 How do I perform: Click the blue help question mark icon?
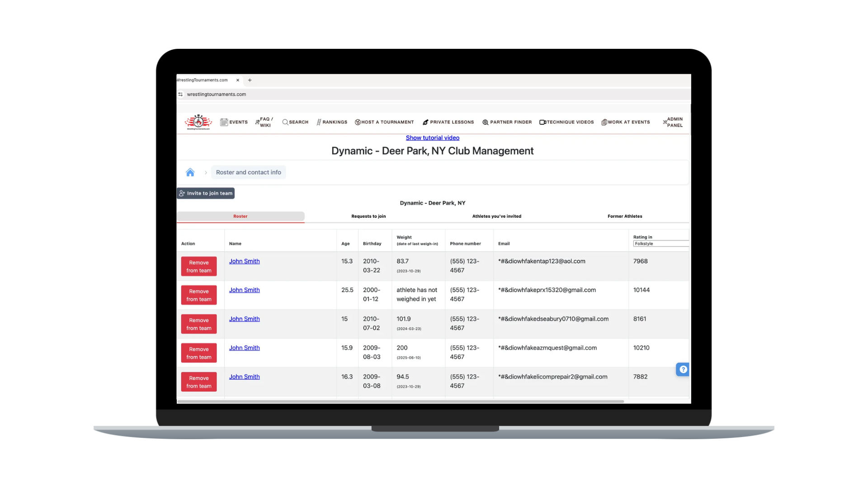tap(683, 369)
